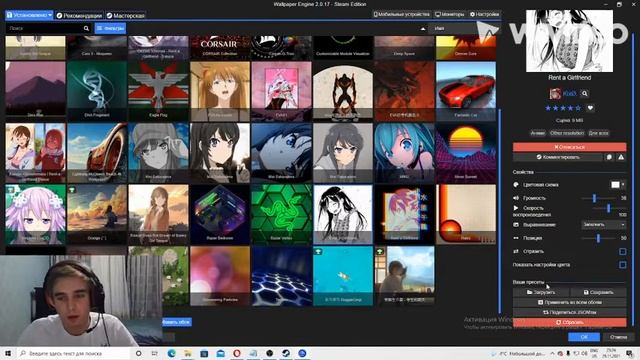Click the wallpaper list vertical scrollbar

click(500, 210)
